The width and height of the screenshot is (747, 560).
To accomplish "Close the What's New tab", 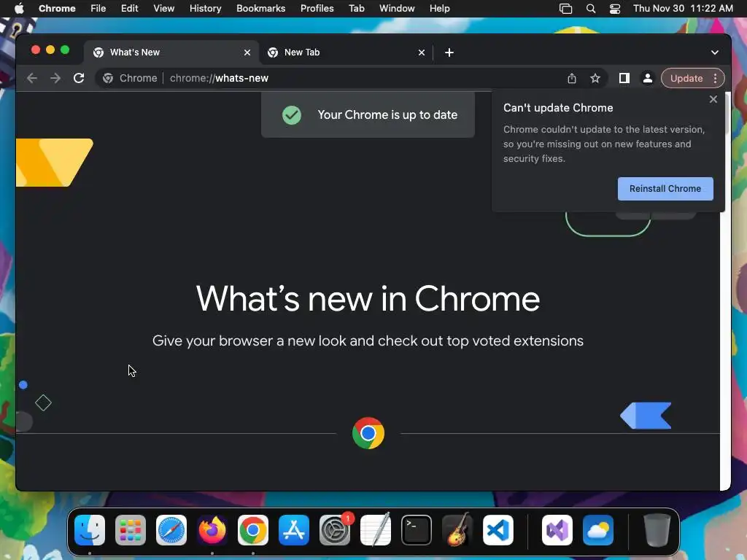I will pos(247,52).
